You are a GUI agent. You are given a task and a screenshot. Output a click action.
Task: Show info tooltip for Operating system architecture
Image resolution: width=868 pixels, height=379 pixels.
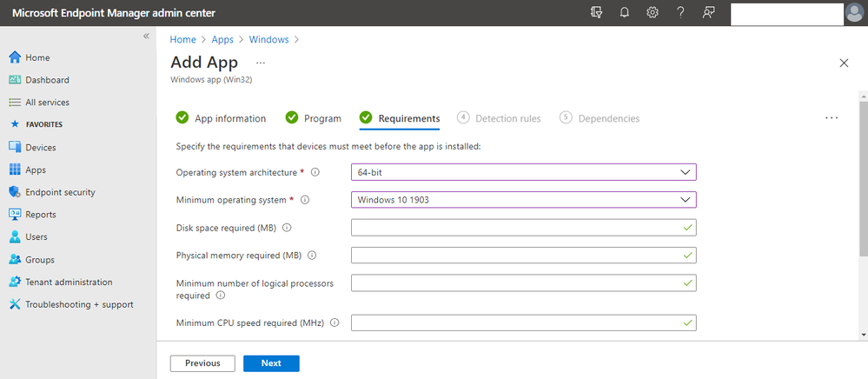[315, 172]
